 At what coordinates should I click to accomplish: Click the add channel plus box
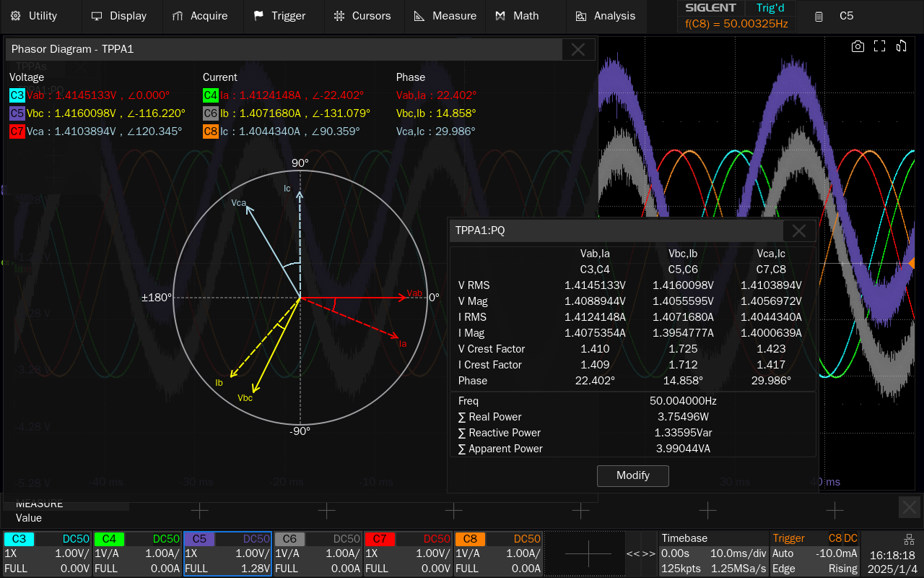pyautogui.click(x=588, y=553)
